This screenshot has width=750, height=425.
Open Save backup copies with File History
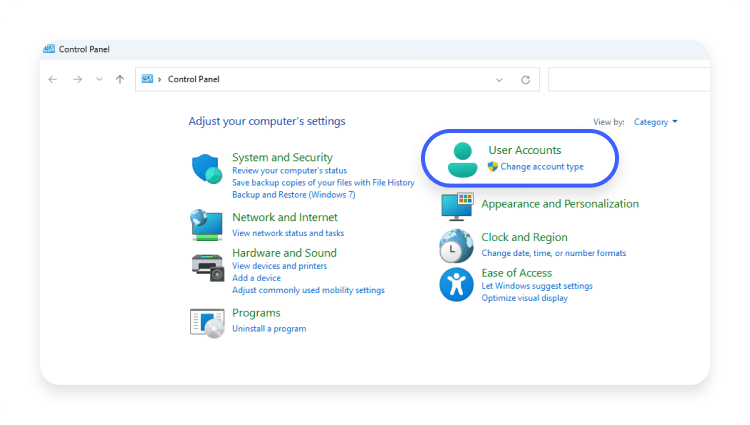(323, 183)
